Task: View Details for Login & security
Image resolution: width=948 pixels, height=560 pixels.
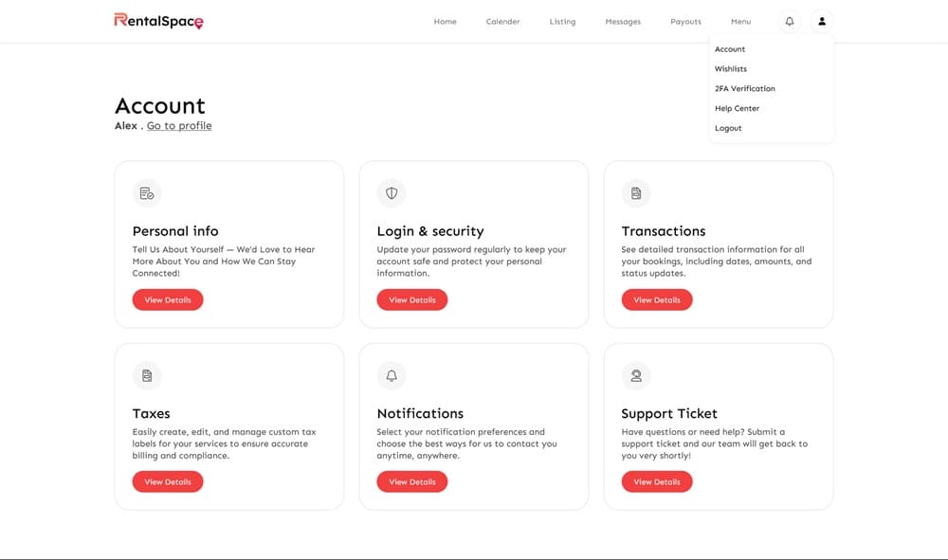Action: [x=412, y=299]
